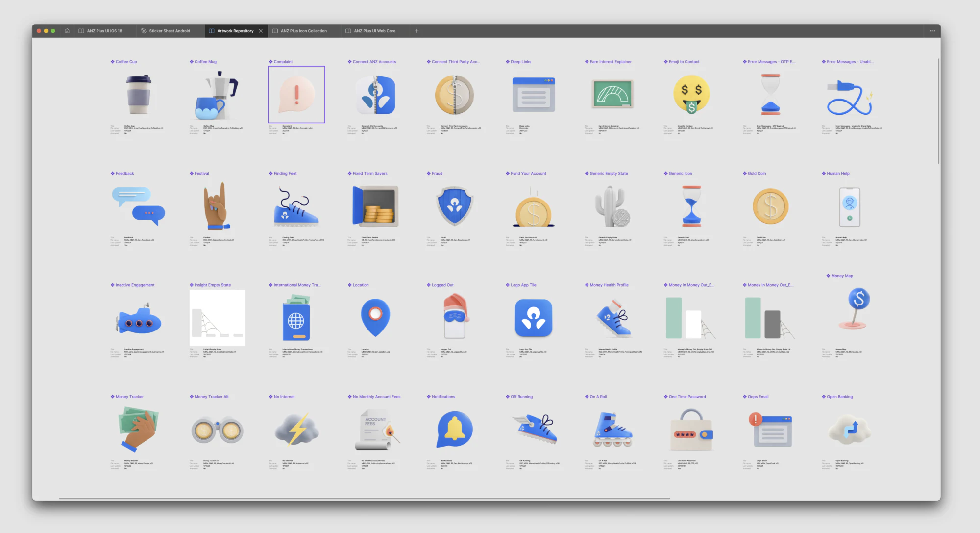Select the Emoji to Contact money face
Screen dimensions: 980x533
coord(691,95)
